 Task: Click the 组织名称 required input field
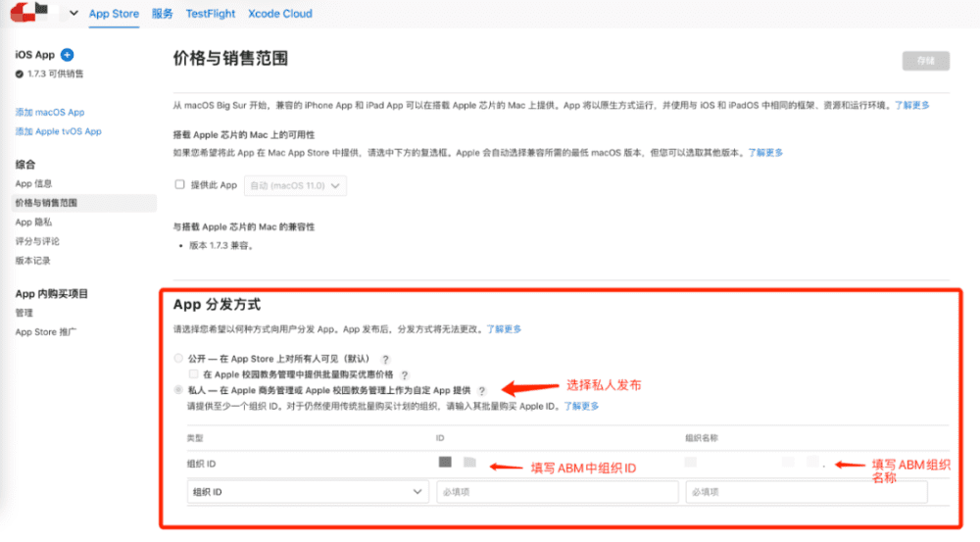[807, 492]
